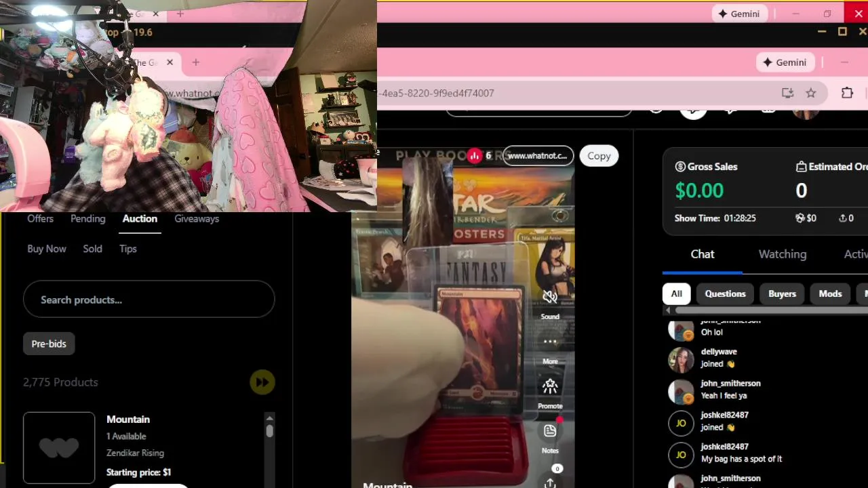Open the More options ellipsis
This screenshot has height=488, width=868.
(550, 342)
